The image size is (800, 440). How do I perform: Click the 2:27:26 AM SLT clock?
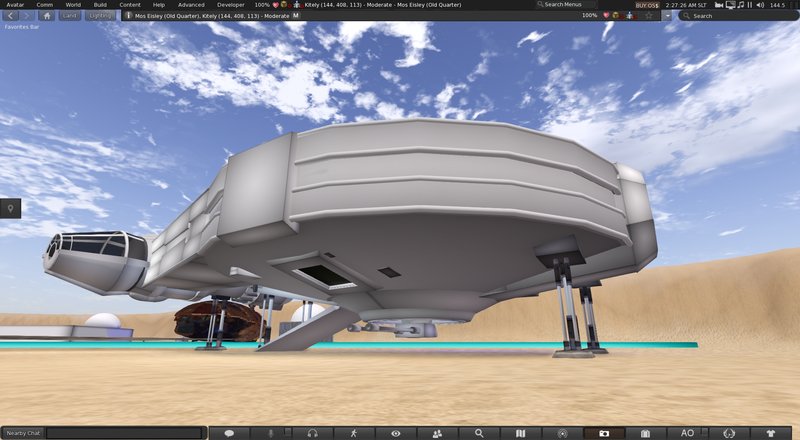click(686, 5)
